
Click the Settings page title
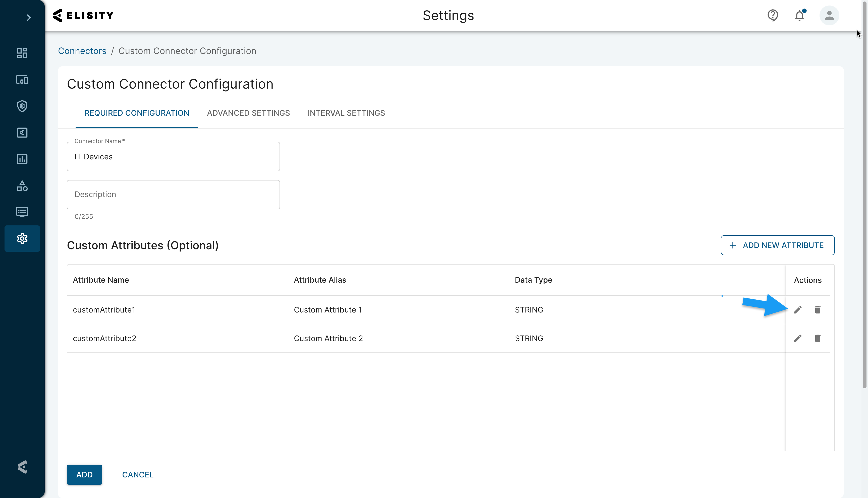[x=448, y=16]
